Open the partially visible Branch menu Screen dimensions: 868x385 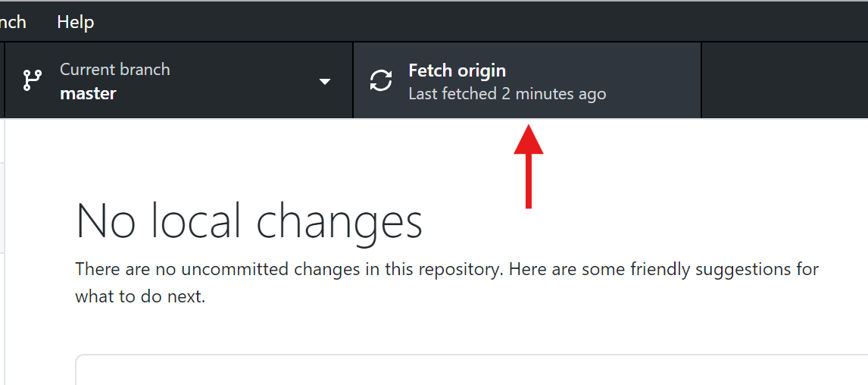(12, 22)
